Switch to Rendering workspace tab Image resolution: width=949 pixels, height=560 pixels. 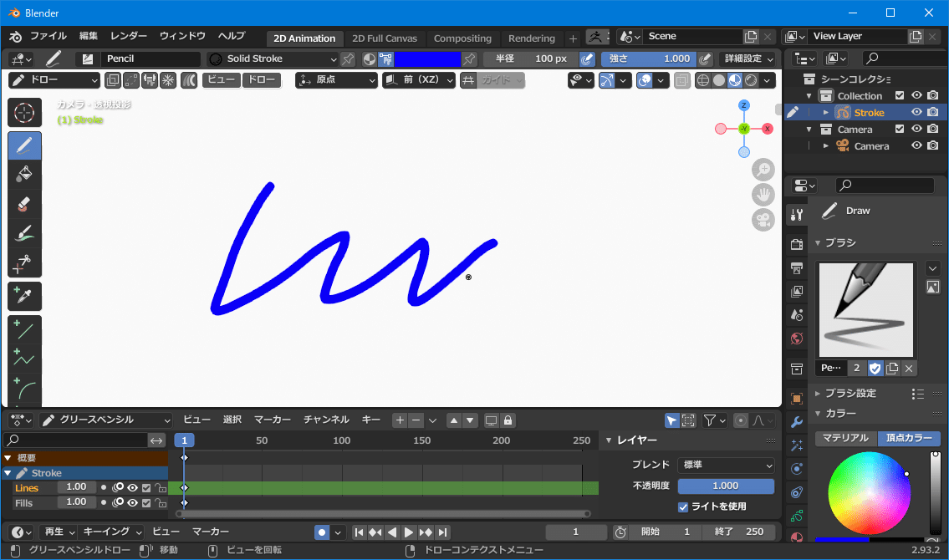[x=532, y=38]
